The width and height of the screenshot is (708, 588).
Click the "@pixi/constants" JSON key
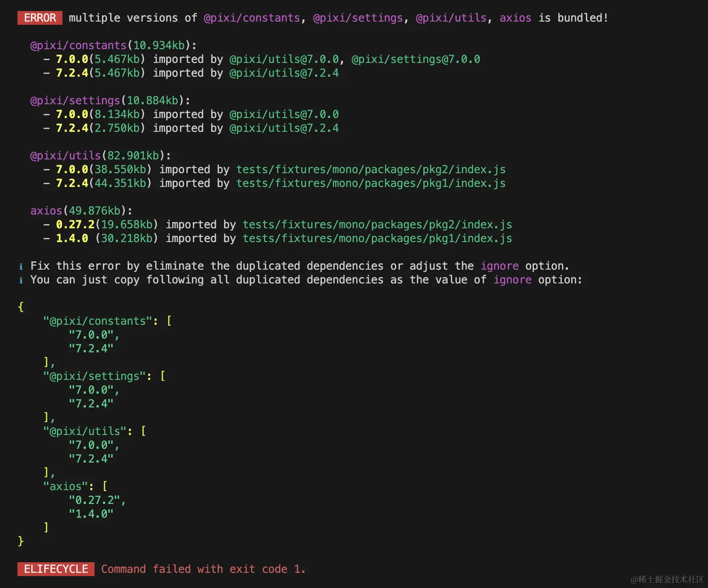click(97, 321)
